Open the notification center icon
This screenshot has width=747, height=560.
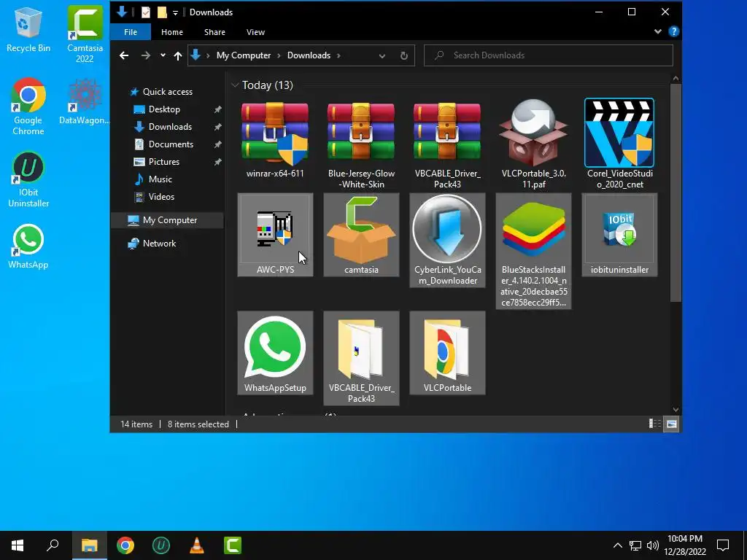pos(723,545)
